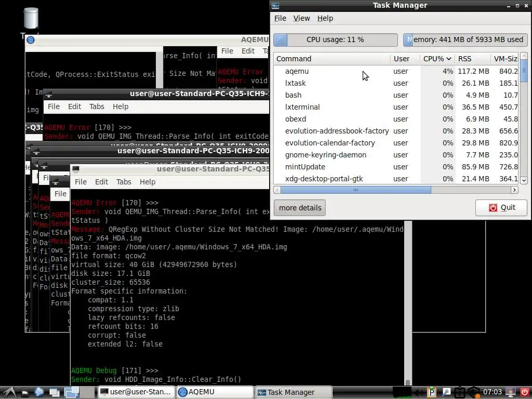Click the screen lock monitor icon
This screenshot has height=399, width=532.
pyautogui.click(x=511, y=392)
